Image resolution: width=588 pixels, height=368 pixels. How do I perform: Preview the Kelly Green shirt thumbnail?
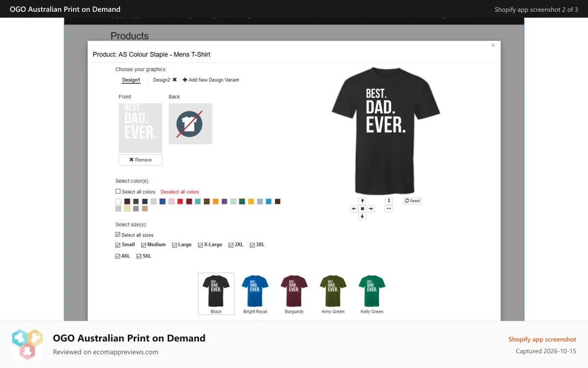(x=372, y=294)
